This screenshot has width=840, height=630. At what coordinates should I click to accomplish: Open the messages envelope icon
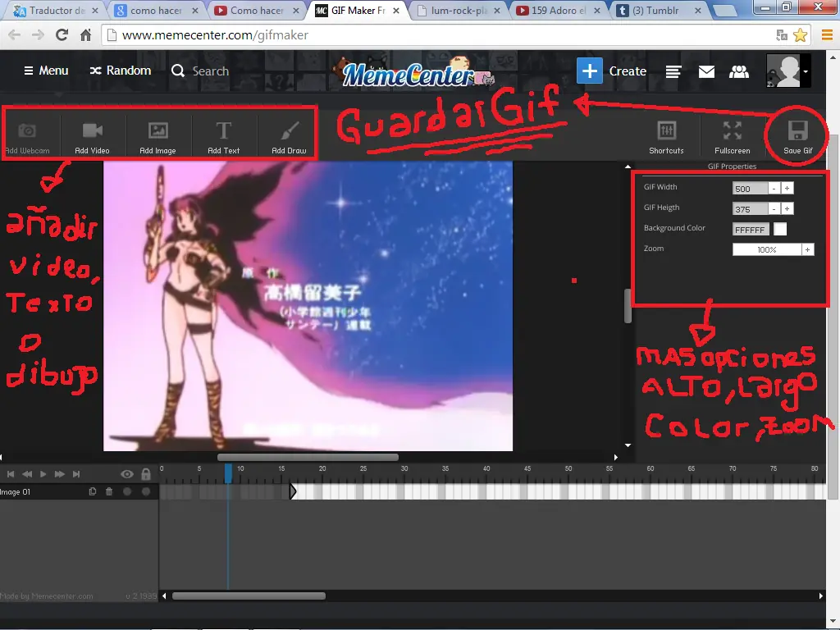pos(706,71)
